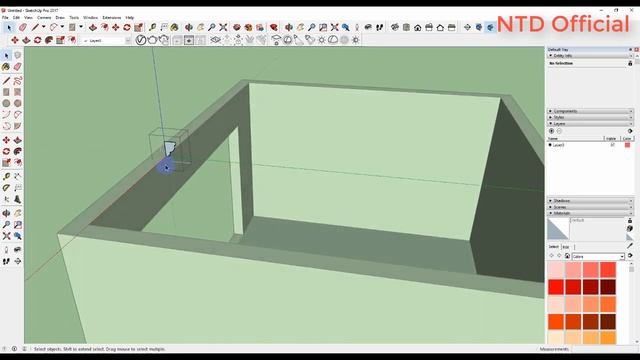The width and height of the screenshot is (640, 360).
Task: Open the Extensions menu
Action: tap(111, 18)
